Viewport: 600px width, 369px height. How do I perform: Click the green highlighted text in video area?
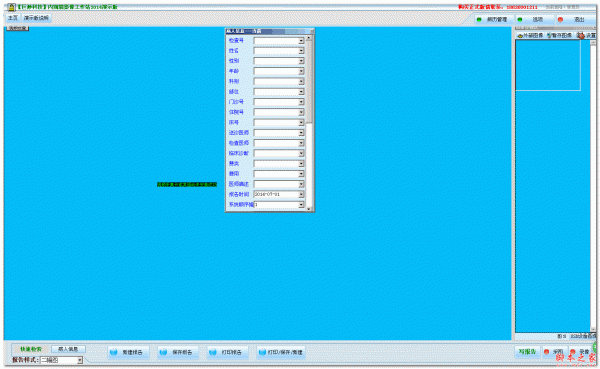[x=187, y=184]
